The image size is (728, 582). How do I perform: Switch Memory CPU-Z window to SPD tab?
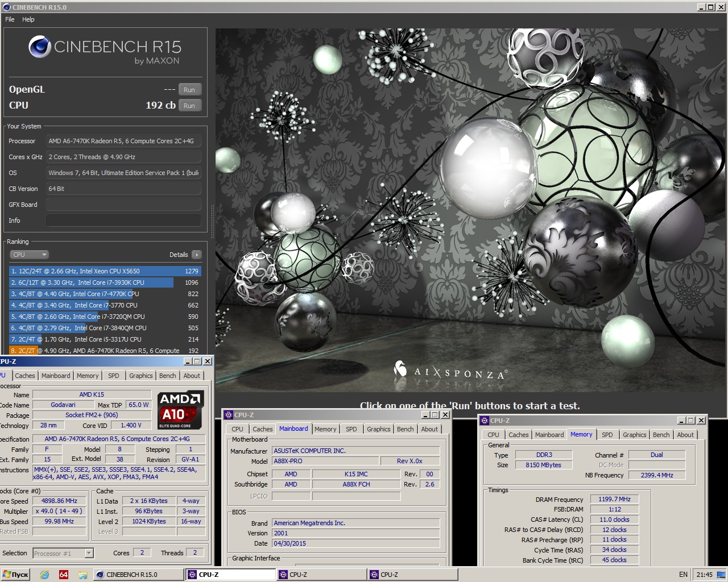click(607, 435)
